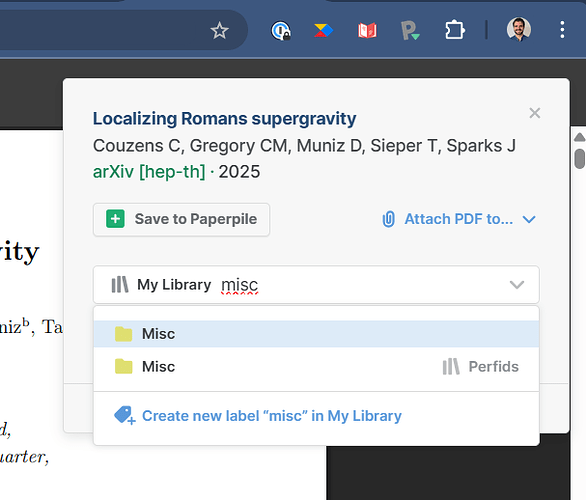Open Chrome's three-dot menu
Image resolution: width=586 pixels, height=500 pixels.
pos(562,30)
